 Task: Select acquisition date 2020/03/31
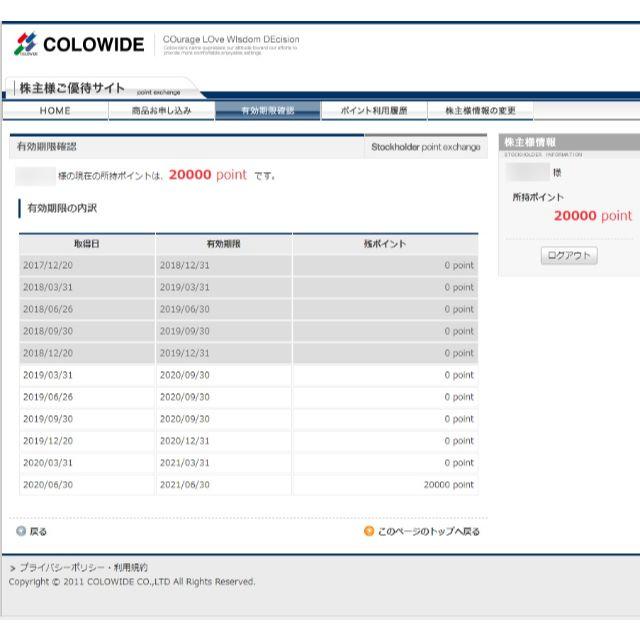click(48, 463)
